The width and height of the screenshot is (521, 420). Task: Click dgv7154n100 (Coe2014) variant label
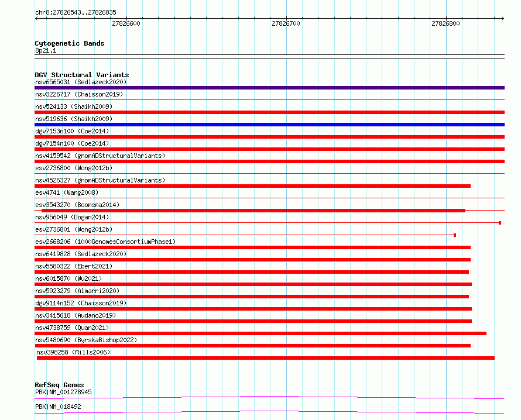72,143
